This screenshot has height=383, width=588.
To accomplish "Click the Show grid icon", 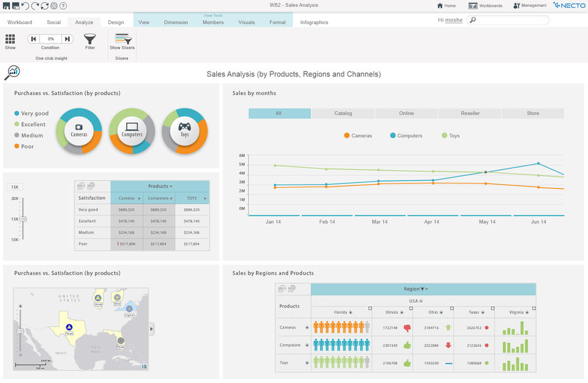I will 10,39.
